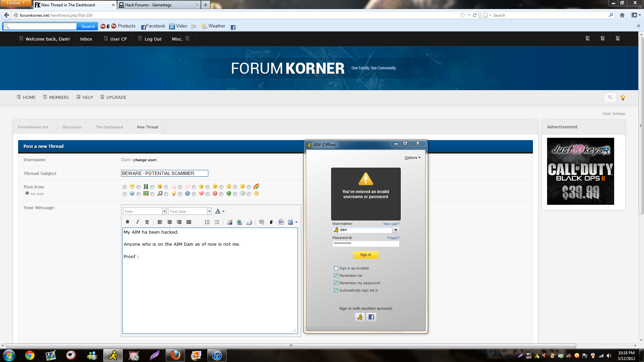Click the italic formatting icon
644x362 pixels.
(x=137, y=222)
